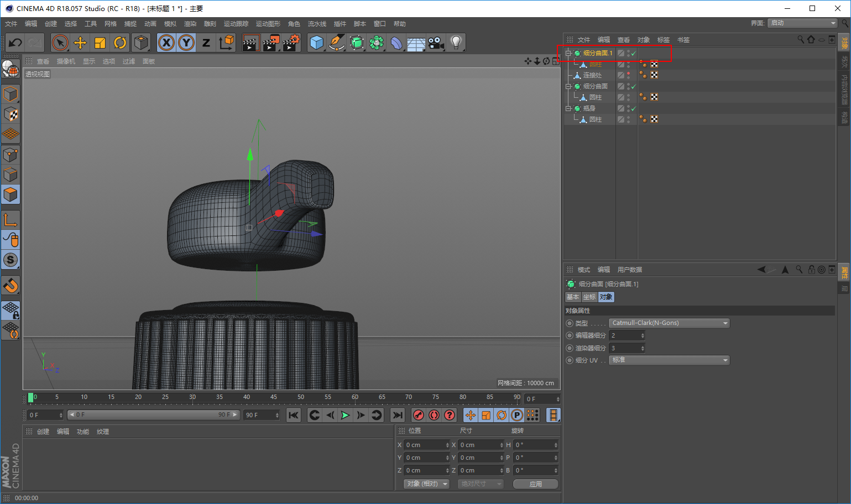Click the 应用 apply button
851x504 pixels.
point(536,484)
